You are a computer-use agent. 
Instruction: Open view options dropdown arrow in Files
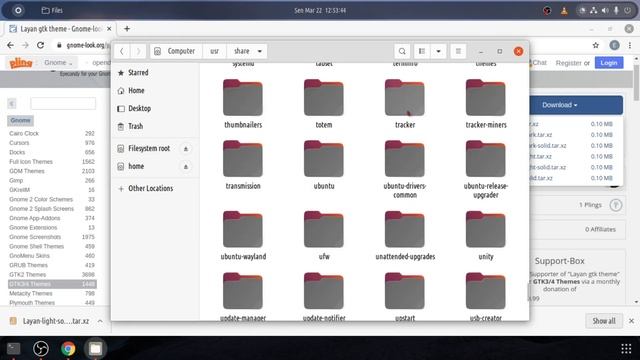pyautogui.click(x=438, y=51)
